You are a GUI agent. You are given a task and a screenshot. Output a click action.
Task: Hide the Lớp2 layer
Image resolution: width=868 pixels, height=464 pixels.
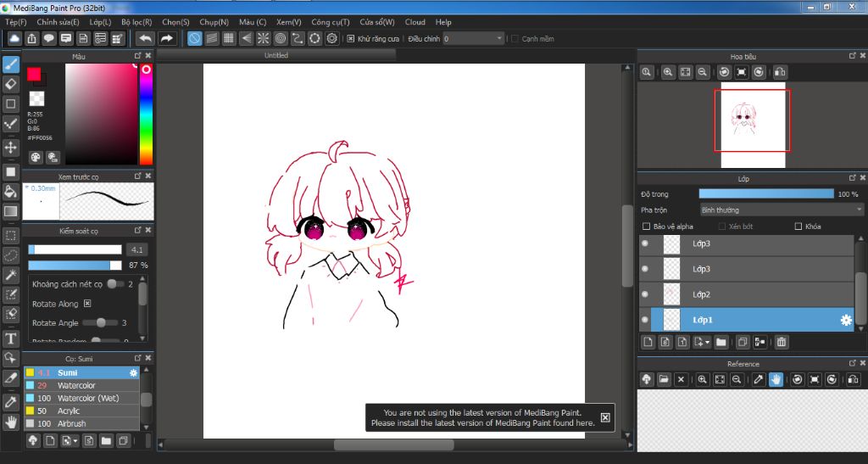point(645,294)
